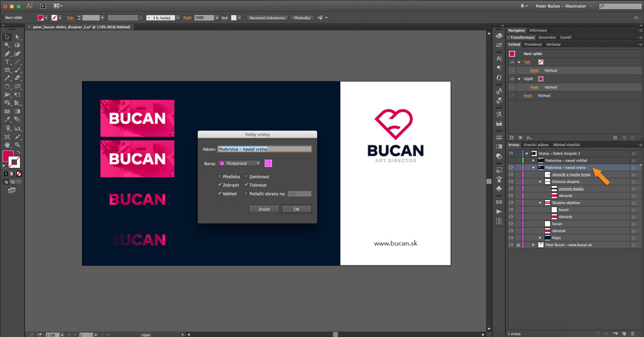Select the Artboard tool
This screenshot has height=337, width=644.
pos(7,136)
